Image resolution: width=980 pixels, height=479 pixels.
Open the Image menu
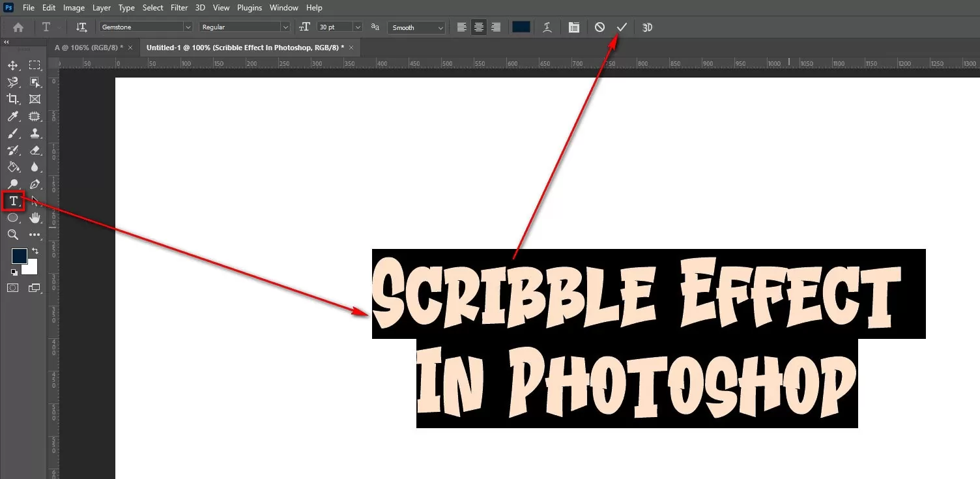coord(74,8)
